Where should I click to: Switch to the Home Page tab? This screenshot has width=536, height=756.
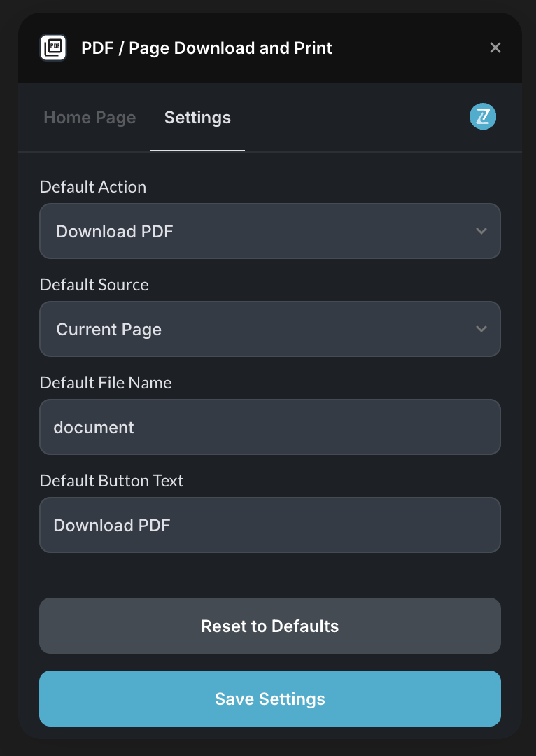click(90, 118)
